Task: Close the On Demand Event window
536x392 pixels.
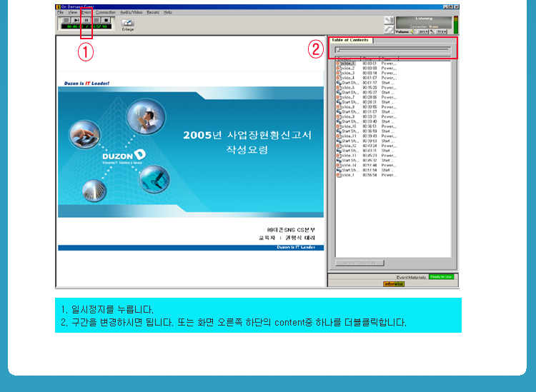Action: (x=456, y=7)
